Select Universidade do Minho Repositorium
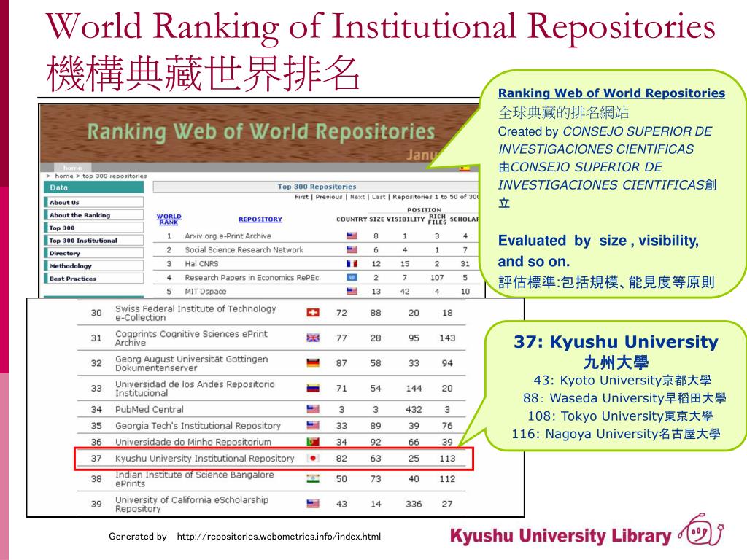The height and width of the screenshot is (560, 747). (x=193, y=442)
